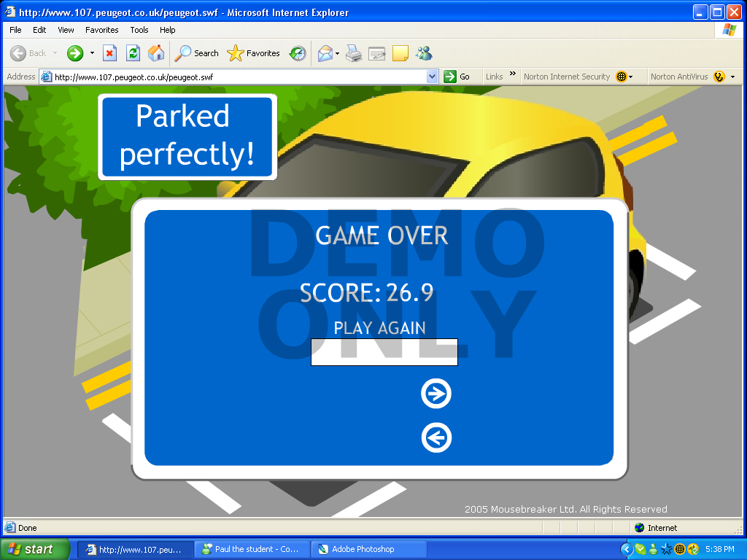
Task: Click the green Forward arrow button
Action: point(75,53)
